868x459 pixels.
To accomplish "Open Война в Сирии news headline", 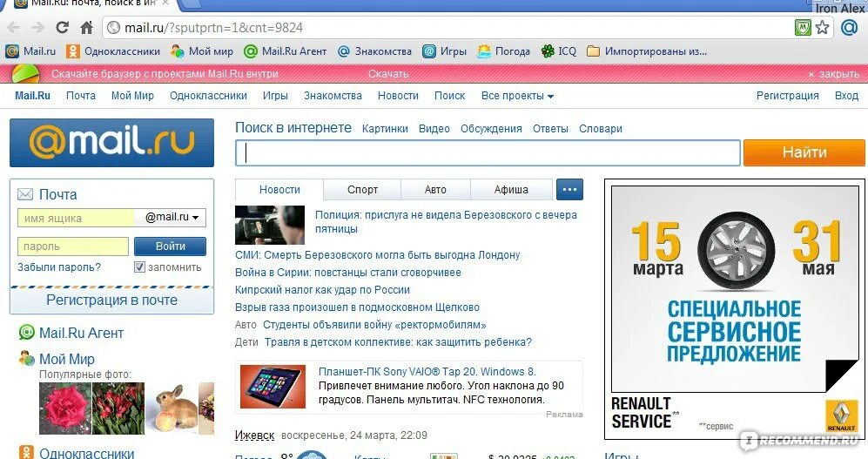I will (347, 273).
